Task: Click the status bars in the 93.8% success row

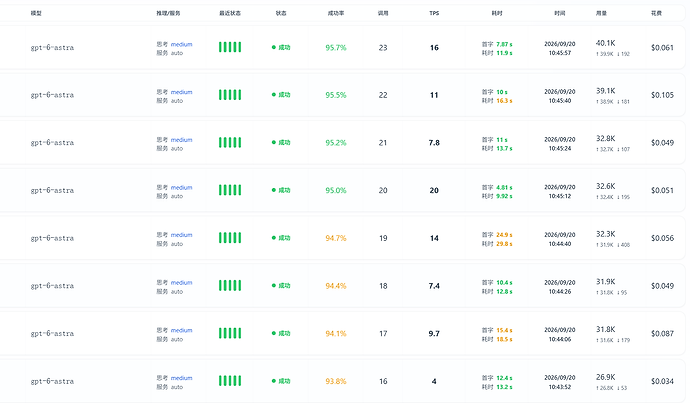Action: coord(230,381)
